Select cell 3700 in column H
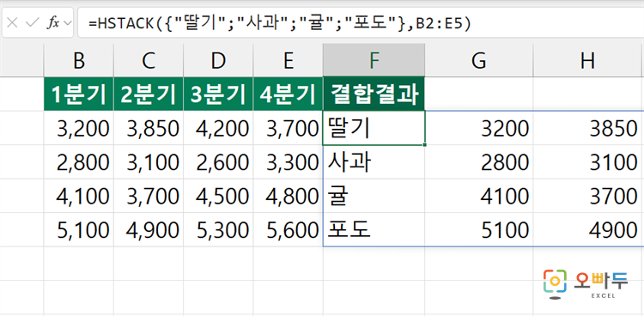 point(588,196)
